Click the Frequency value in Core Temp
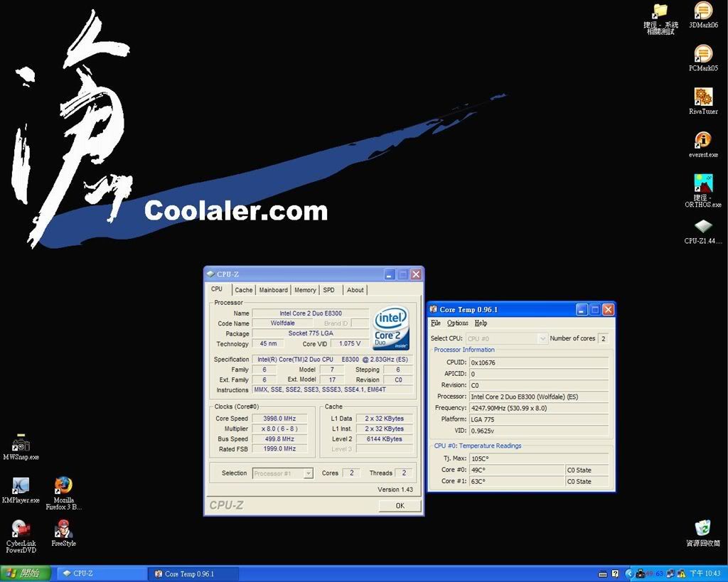728x582 pixels. click(539, 408)
